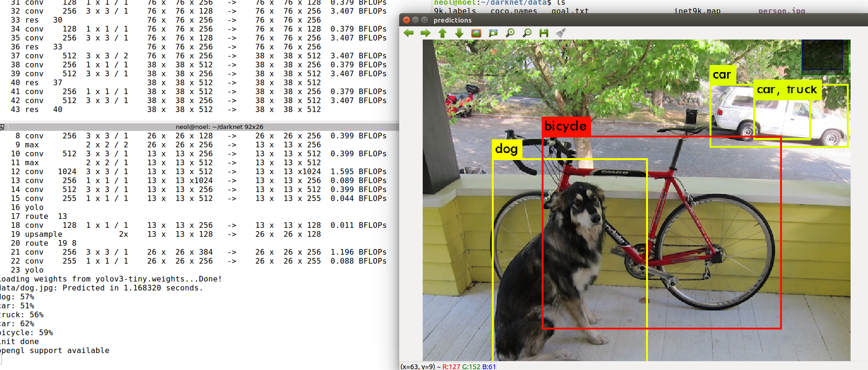Pan the image up with the up arrow
Screen dimensions: 868x370
[442, 33]
